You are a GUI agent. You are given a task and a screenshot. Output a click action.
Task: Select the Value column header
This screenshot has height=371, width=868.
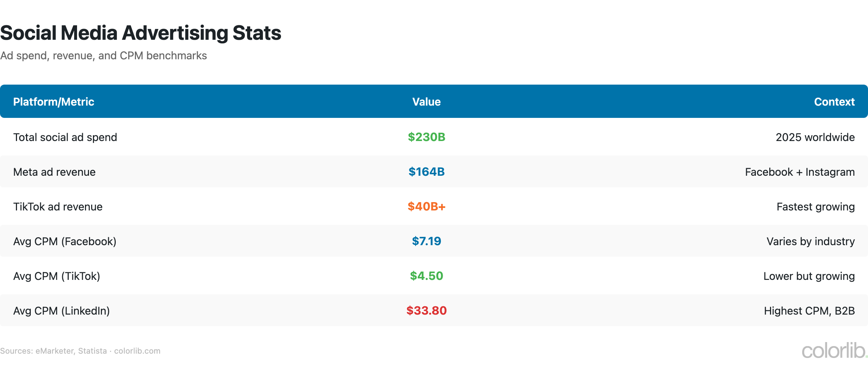(x=426, y=102)
